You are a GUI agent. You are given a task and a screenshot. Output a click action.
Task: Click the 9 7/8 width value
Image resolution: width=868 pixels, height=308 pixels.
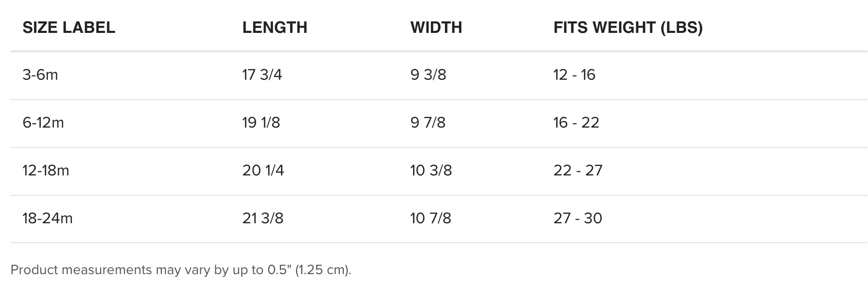click(x=428, y=123)
